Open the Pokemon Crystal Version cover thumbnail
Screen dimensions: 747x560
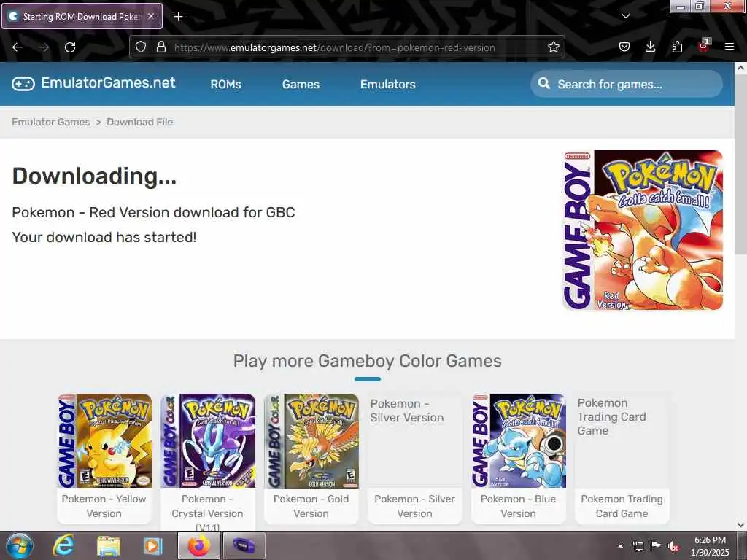pyautogui.click(x=208, y=440)
